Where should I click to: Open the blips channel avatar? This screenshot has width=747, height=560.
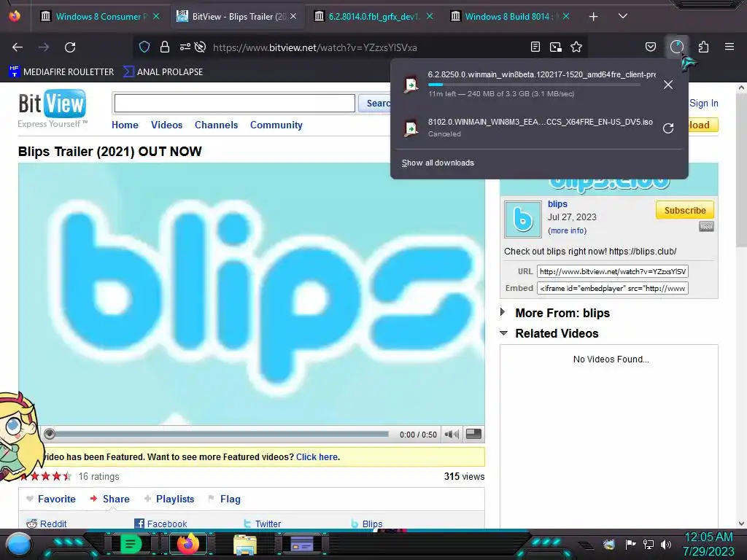522,219
